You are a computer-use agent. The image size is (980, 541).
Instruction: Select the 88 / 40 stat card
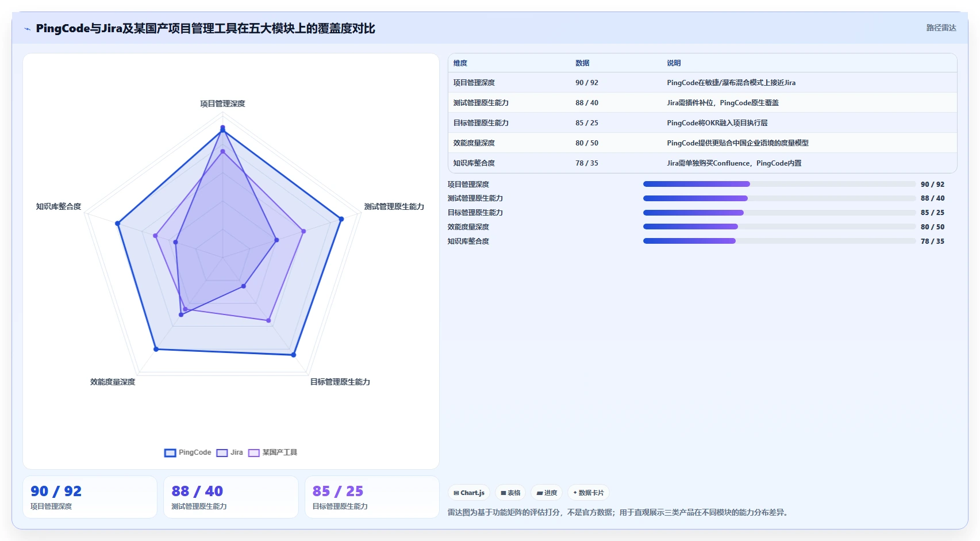[231, 497]
